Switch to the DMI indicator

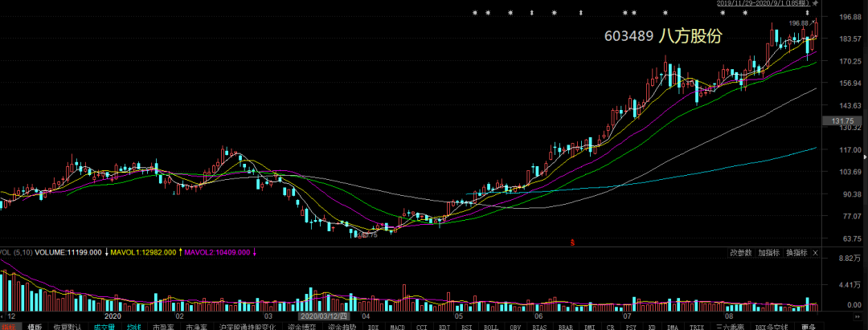pyautogui.click(x=590, y=327)
